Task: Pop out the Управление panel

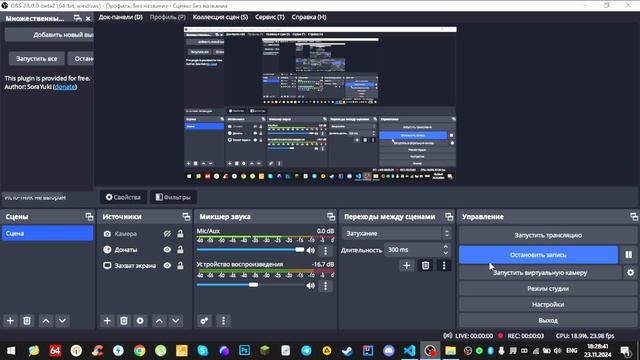Action: coord(633,217)
